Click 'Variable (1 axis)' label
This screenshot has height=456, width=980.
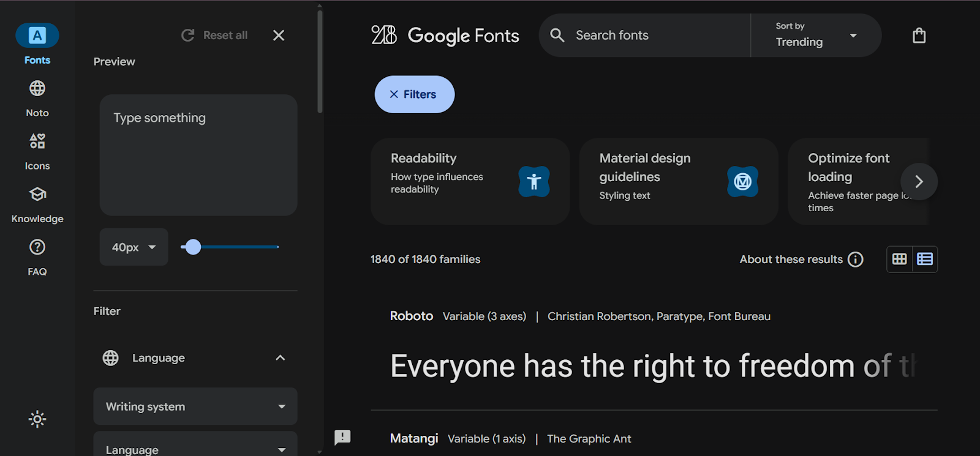(487, 439)
